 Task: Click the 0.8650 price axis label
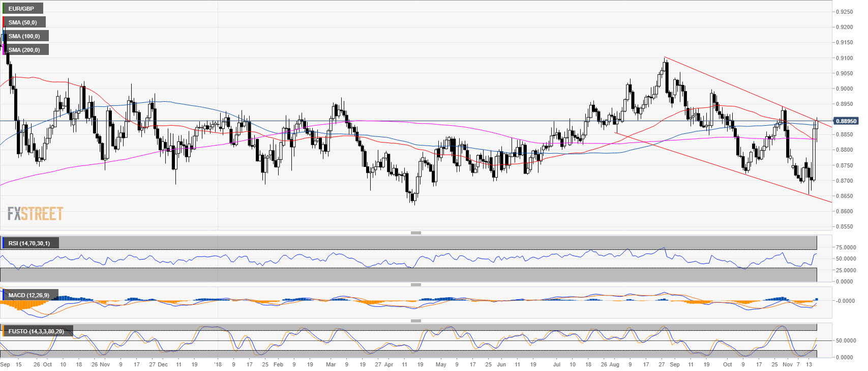pos(846,196)
